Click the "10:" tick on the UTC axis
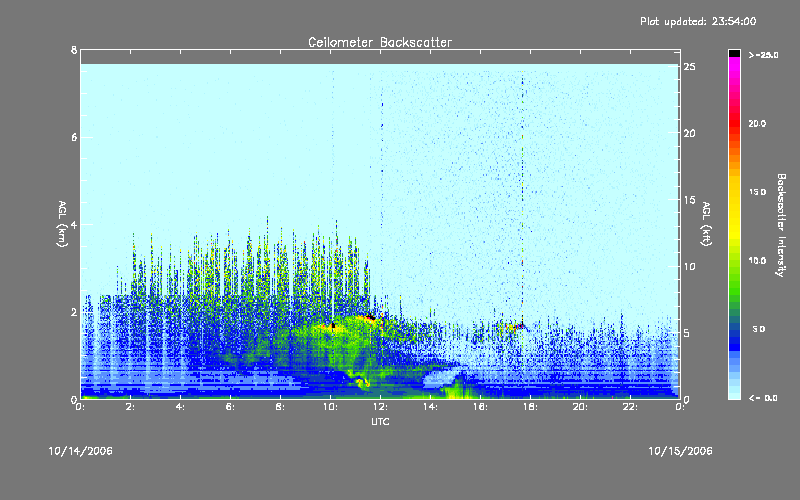This screenshot has width=800, height=500. click(x=331, y=407)
